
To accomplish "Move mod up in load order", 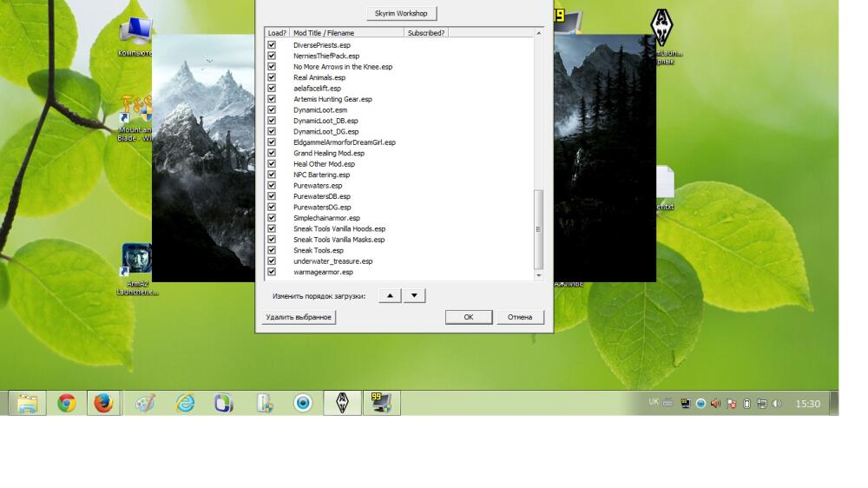I will 390,296.
